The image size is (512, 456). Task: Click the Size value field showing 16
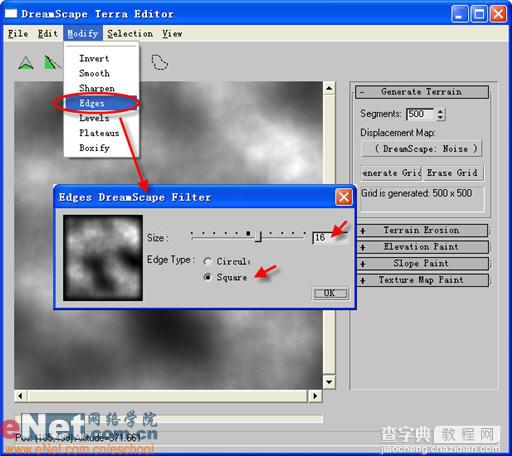point(330,238)
